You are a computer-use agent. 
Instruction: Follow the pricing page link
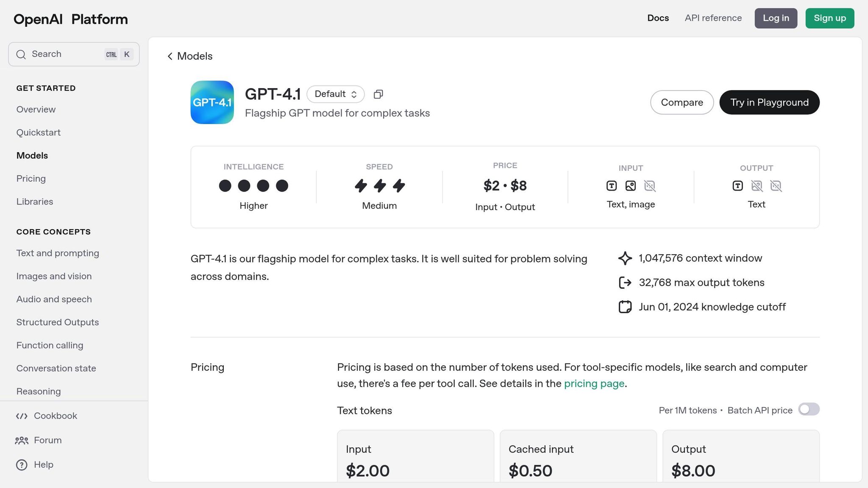tap(594, 383)
